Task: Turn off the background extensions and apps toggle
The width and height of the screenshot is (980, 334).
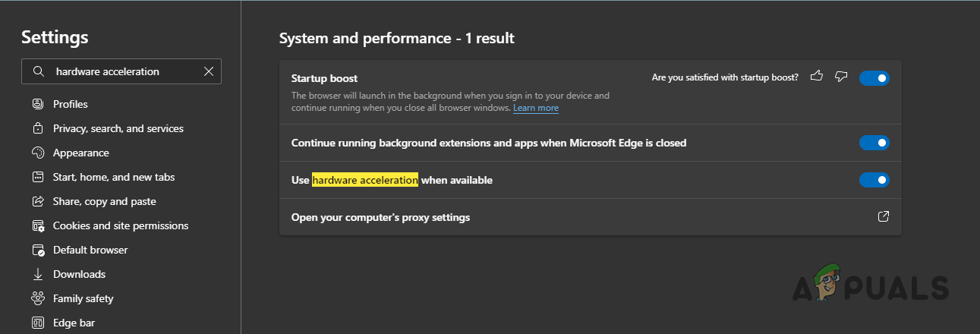Action: point(874,143)
